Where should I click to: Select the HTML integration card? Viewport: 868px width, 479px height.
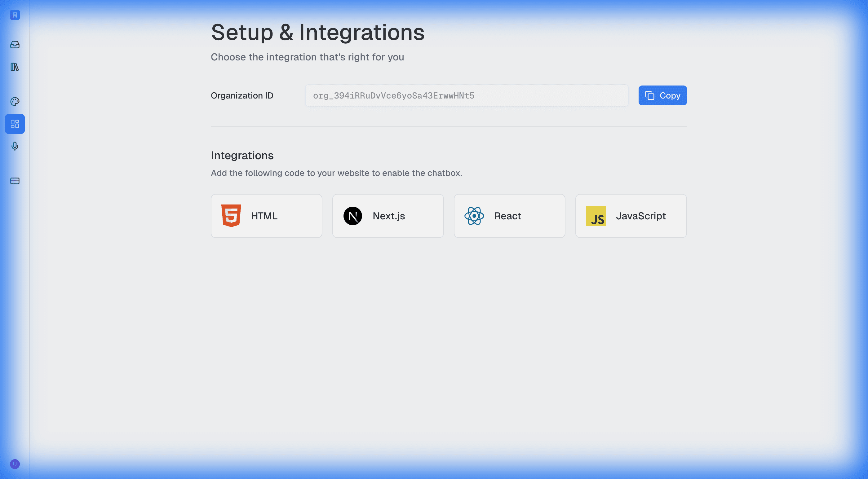coord(266,216)
